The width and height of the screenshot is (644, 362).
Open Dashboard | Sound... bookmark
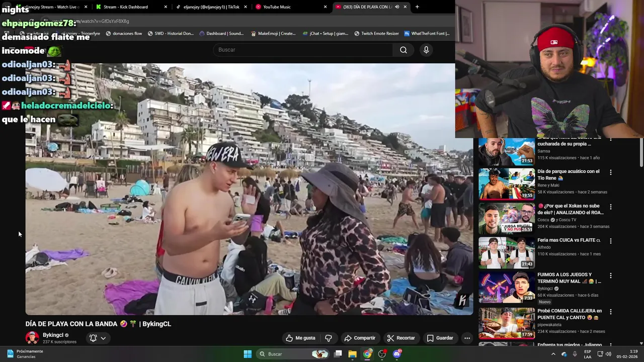click(x=221, y=34)
